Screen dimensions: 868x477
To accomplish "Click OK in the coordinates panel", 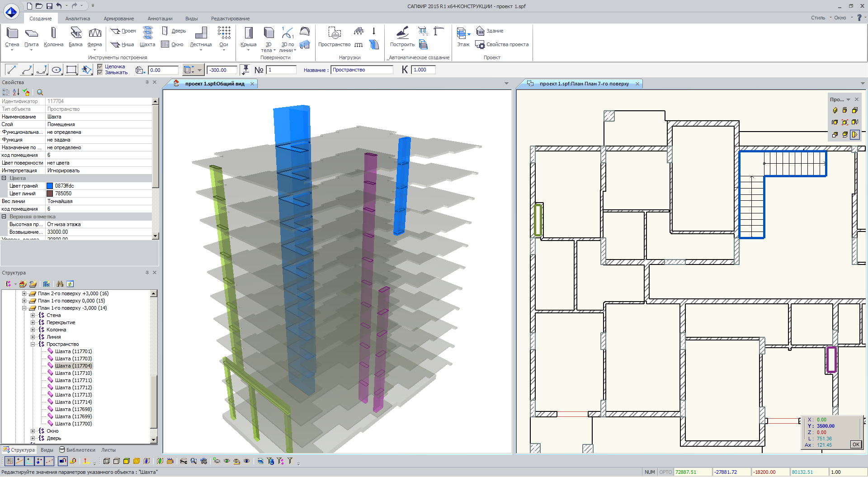I will pyautogui.click(x=856, y=444).
